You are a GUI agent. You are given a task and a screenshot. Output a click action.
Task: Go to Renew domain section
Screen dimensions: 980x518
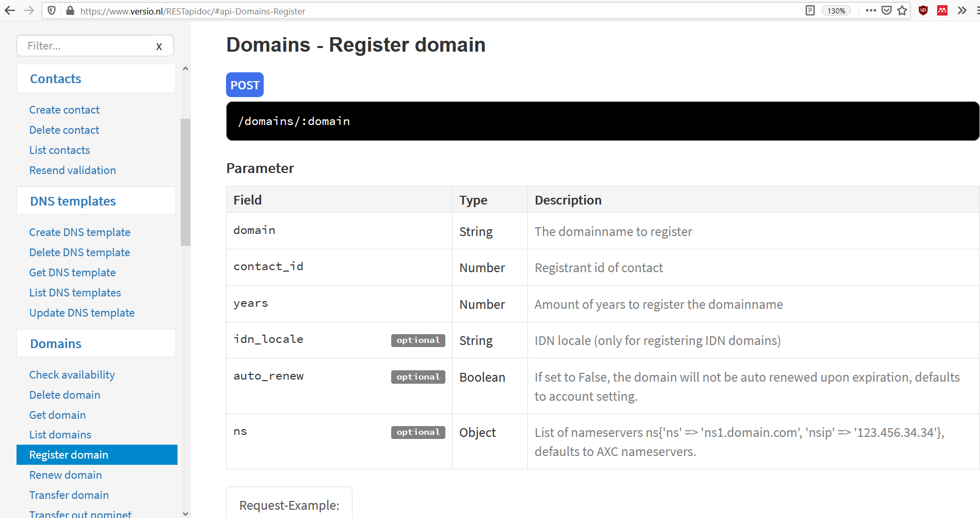pyautogui.click(x=66, y=475)
